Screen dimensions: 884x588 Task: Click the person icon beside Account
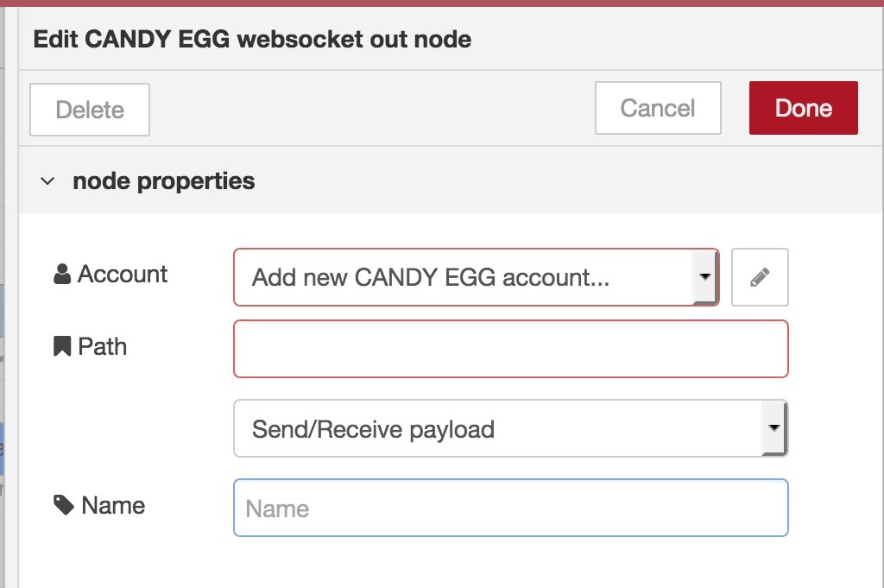click(x=62, y=274)
